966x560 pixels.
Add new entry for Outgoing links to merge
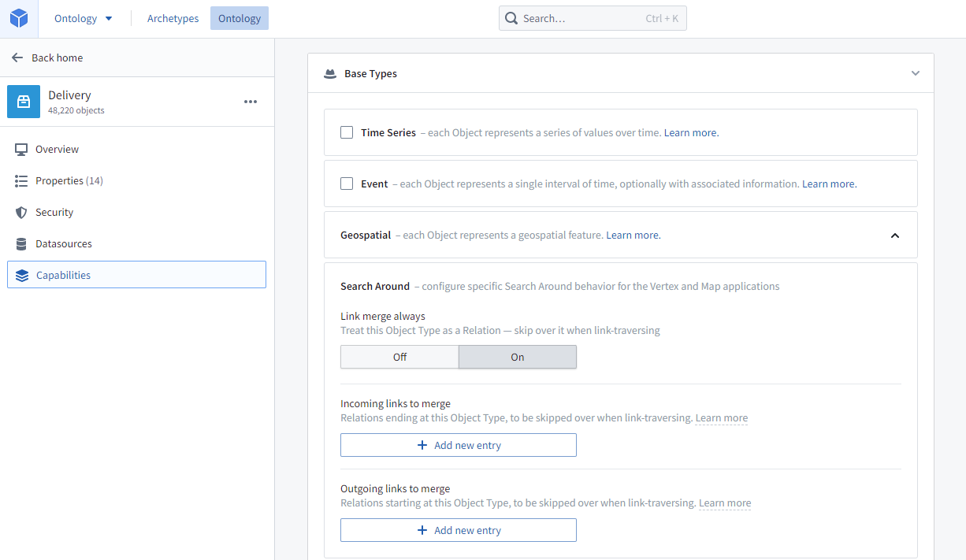pos(459,530)
